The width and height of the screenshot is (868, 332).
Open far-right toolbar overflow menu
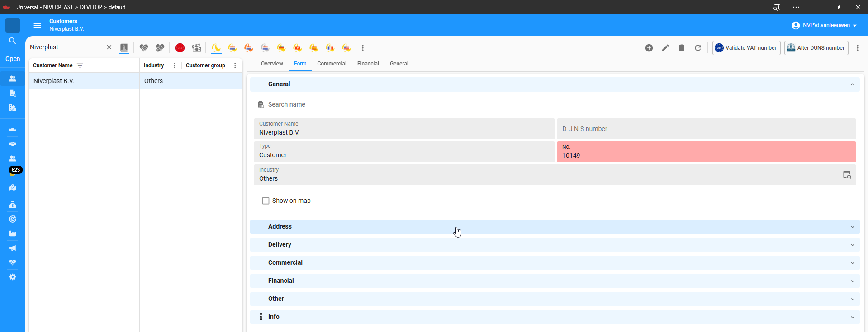pos(858,48)
